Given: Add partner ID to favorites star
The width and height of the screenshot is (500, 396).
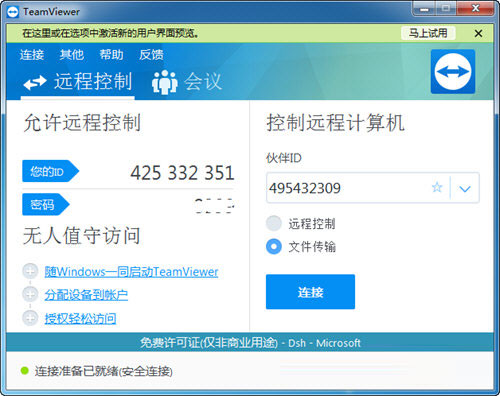Looking at the screenshot, I should tap(437, 187).
